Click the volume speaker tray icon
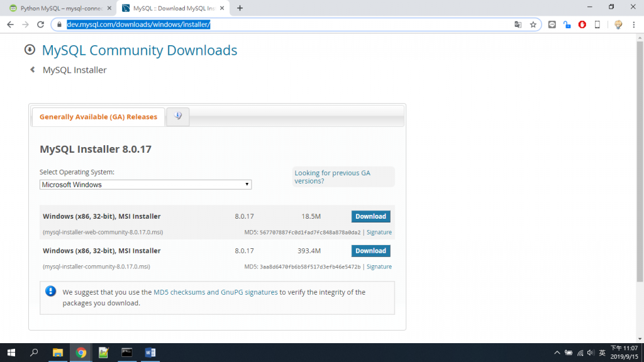This screenshot has width=644, height=362. (591, 353)
